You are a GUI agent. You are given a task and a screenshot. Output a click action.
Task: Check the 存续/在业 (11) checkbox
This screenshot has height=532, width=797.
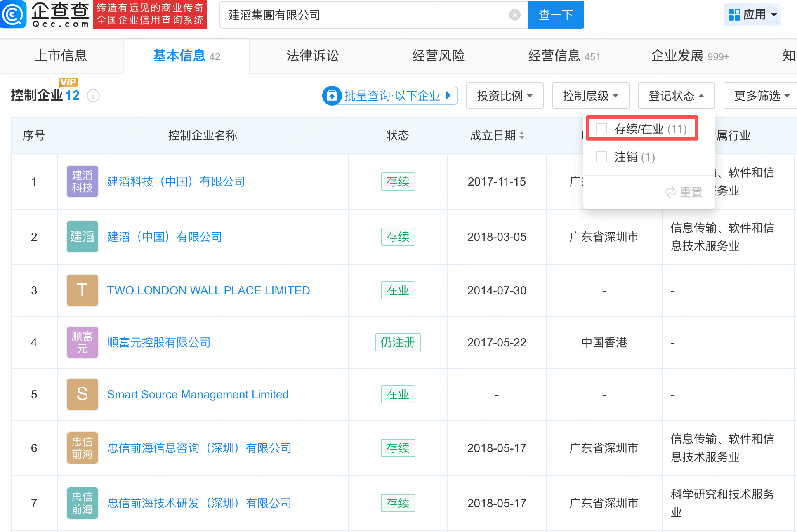coord(601,129)
